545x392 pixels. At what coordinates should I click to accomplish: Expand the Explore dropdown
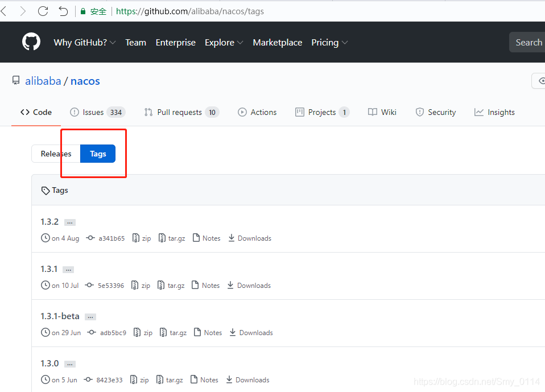tap(224, 43)
